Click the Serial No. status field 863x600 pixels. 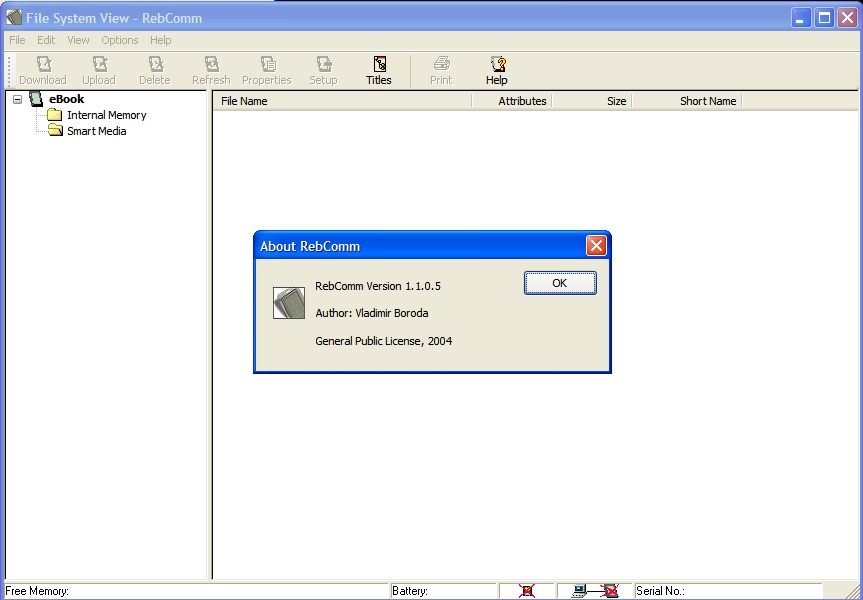point(728,591)
